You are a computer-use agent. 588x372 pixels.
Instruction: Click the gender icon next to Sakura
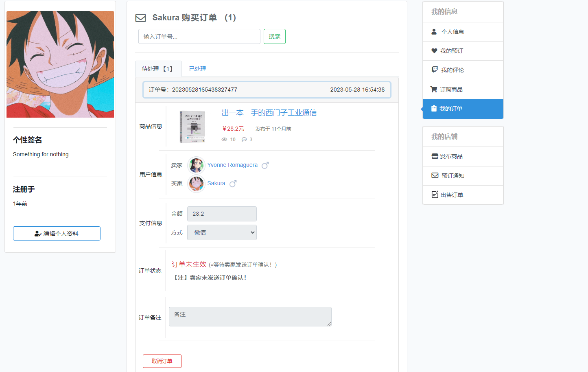coord(233,184)
